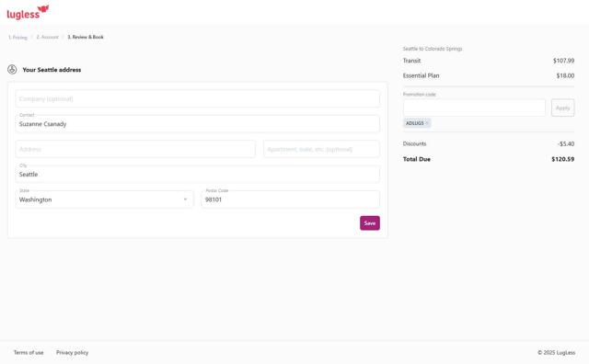The image size is (589, 364).
Task: Click the Essential Plan price $18.00
Action: click(565, 75)
